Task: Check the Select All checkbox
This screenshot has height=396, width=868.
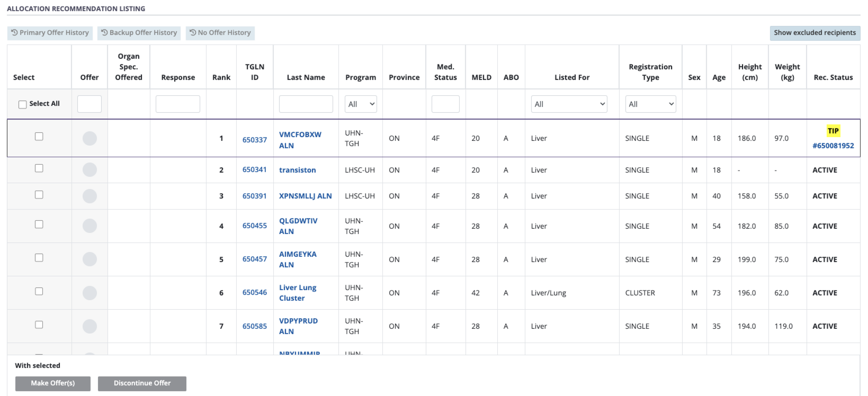Action: 23,104
